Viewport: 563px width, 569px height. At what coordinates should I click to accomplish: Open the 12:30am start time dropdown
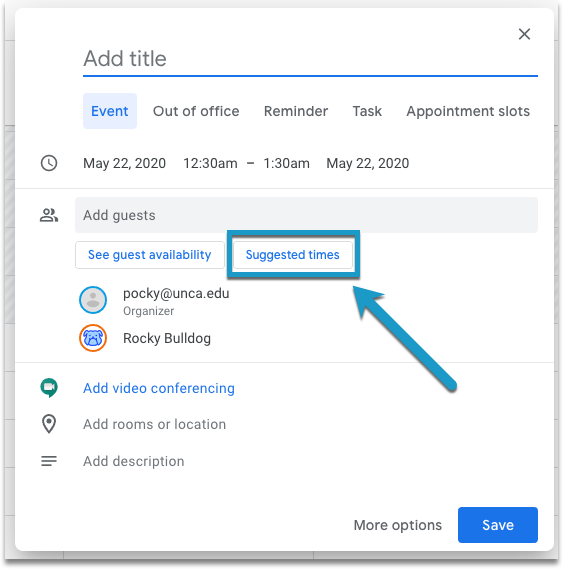tap(210, 163)
